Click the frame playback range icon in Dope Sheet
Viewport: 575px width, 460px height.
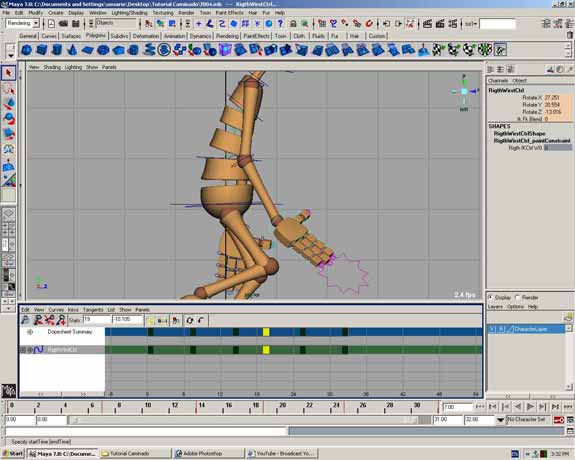[x=162, y=320]
